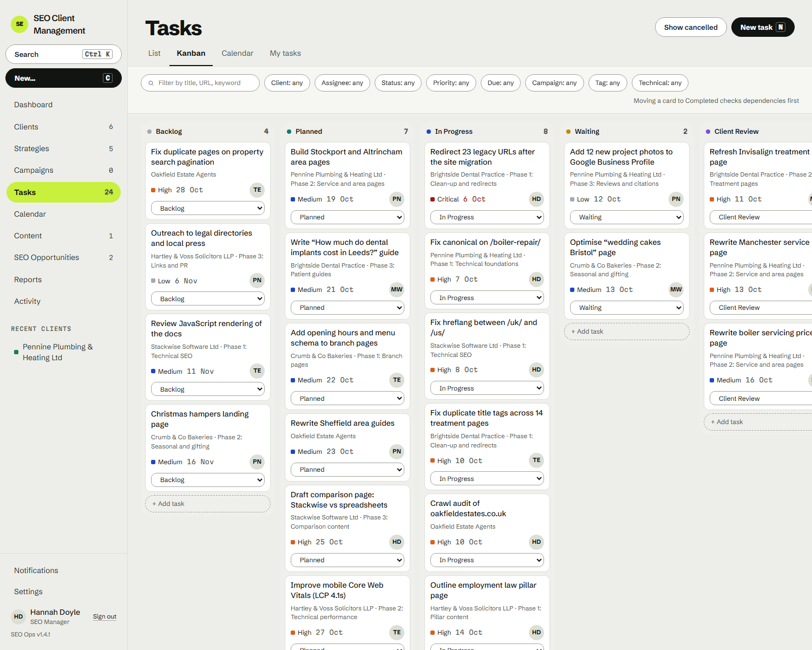Click PN avatar on Outreach to legal directories card

pos(257,281)
